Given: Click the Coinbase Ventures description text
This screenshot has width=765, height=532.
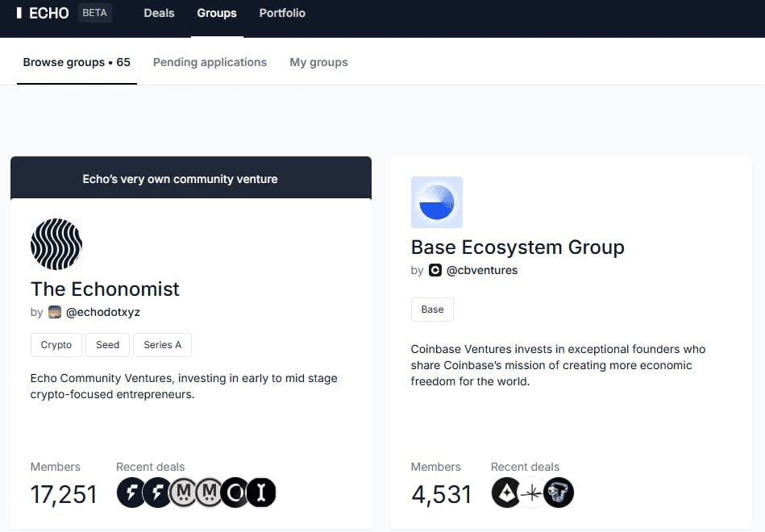Looking at the screenshot, I should (558, 365).
